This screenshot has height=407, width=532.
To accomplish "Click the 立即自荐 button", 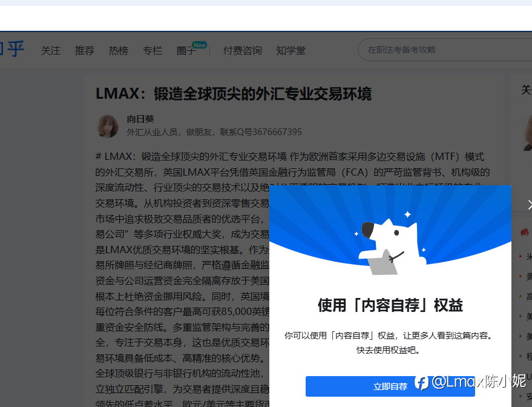I will [x=390, y=386].
